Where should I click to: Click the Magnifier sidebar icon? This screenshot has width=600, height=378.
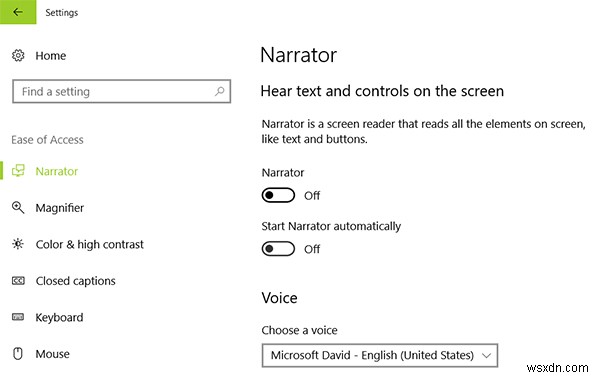click(x=18, y=208)
